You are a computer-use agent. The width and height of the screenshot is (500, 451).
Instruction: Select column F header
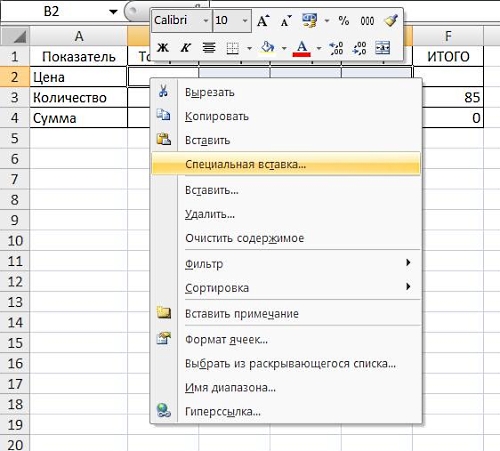pos(448,36)
